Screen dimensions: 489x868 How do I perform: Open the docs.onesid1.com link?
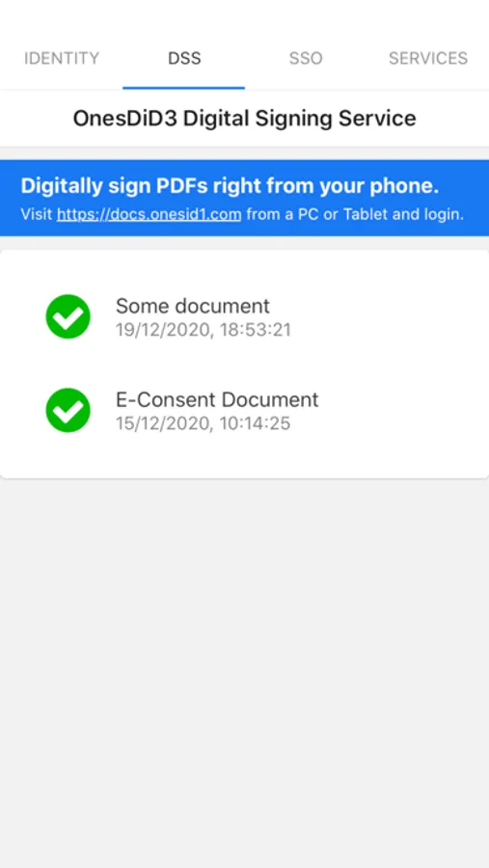pos(149,214)
